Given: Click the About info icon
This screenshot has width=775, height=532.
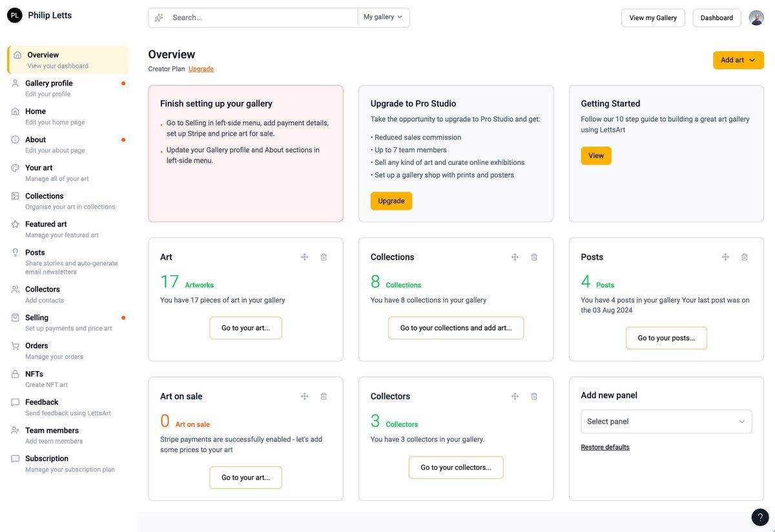Looking at the screenshot, I should tap(15, 139).
